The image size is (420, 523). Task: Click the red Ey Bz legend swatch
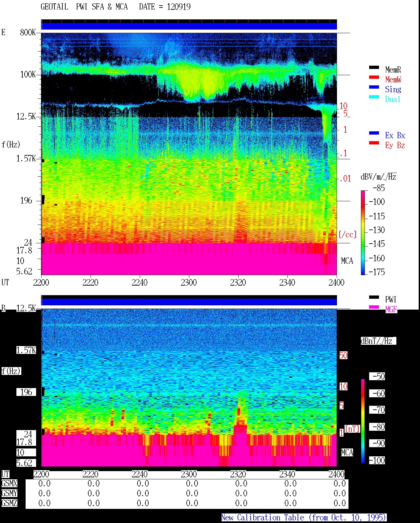coord(374,143)
